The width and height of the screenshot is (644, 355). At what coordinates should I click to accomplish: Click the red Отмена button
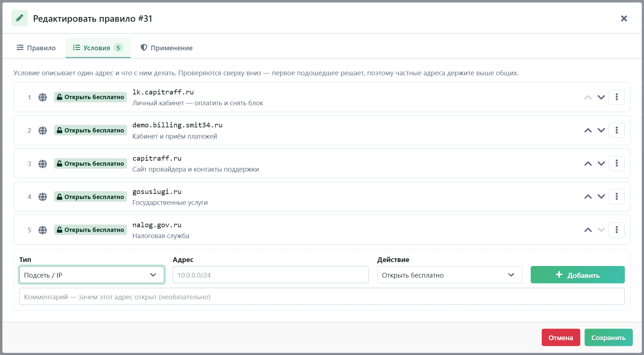(561, 337)
